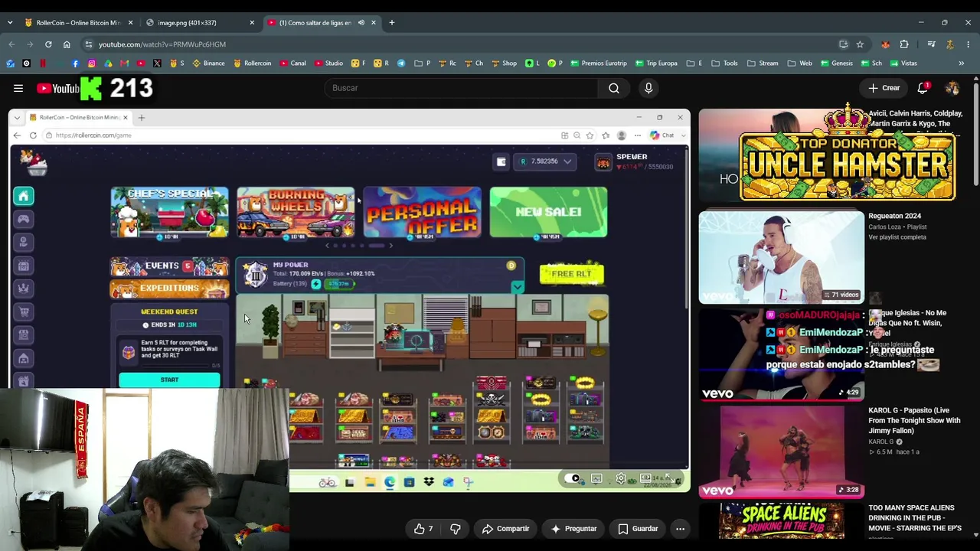Open a new browser tab
The width and height of the screenshot is (980, 551).
click(x=392, y=23)
